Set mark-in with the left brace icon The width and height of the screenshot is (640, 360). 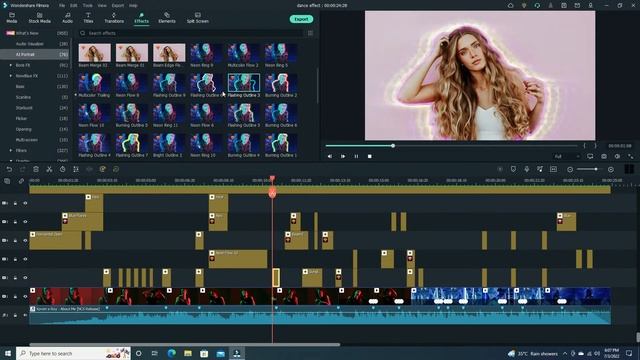point(584,146)
